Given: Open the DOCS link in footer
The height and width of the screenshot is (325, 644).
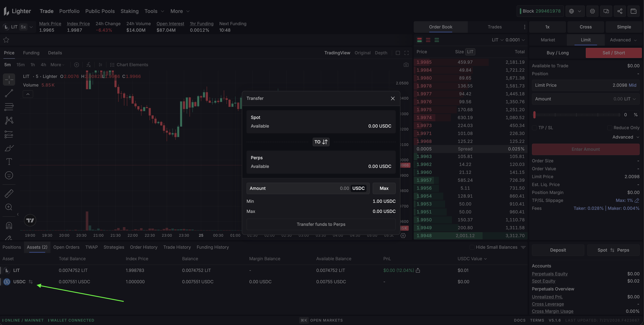Looking at the screenshot, I should click(x=519, y=321).
